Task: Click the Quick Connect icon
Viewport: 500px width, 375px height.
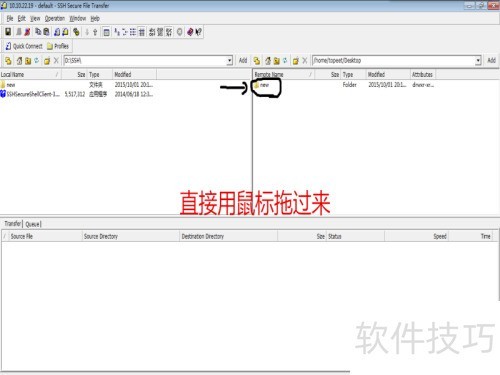Action: [x=8, y=46]
